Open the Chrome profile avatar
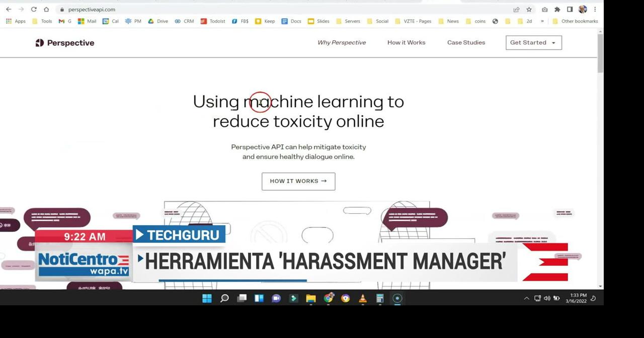This screenshot has height=338, width=644. [x=583, y=9]
